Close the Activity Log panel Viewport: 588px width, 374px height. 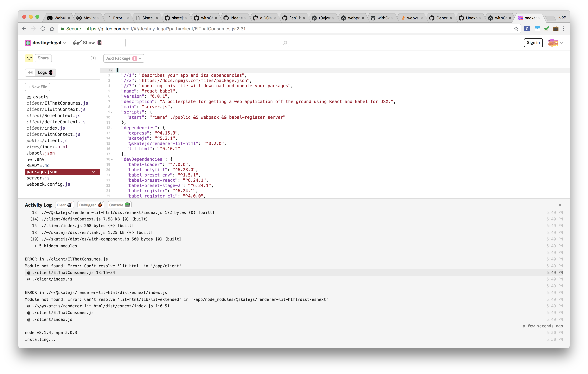[x=560, y=205]
